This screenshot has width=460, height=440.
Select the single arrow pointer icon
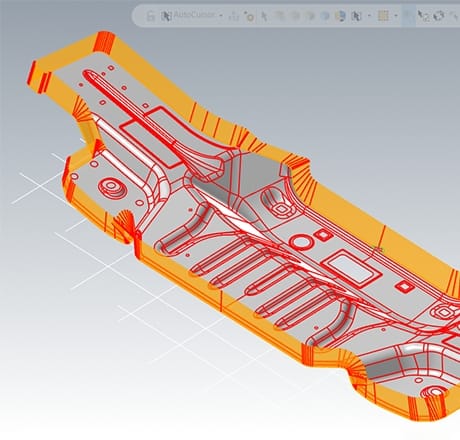click(264, 16)
